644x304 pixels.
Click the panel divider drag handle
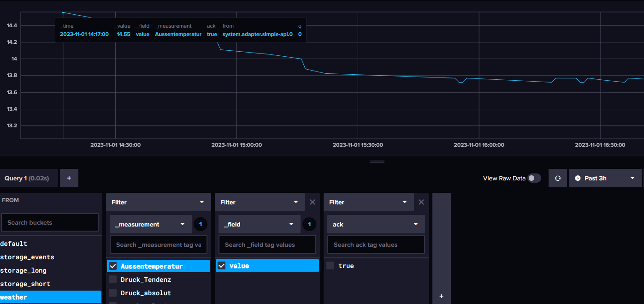tap(377, 162)
